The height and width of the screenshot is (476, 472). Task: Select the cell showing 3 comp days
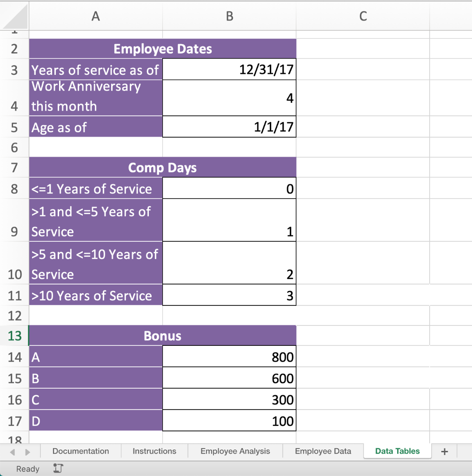(x=229, y=295)
